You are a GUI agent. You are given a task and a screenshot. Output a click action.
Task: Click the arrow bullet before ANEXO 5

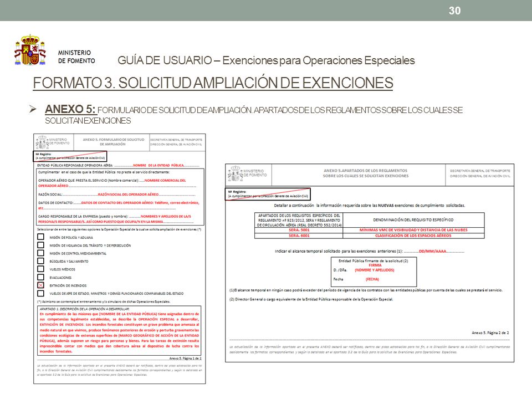[33, 109]
